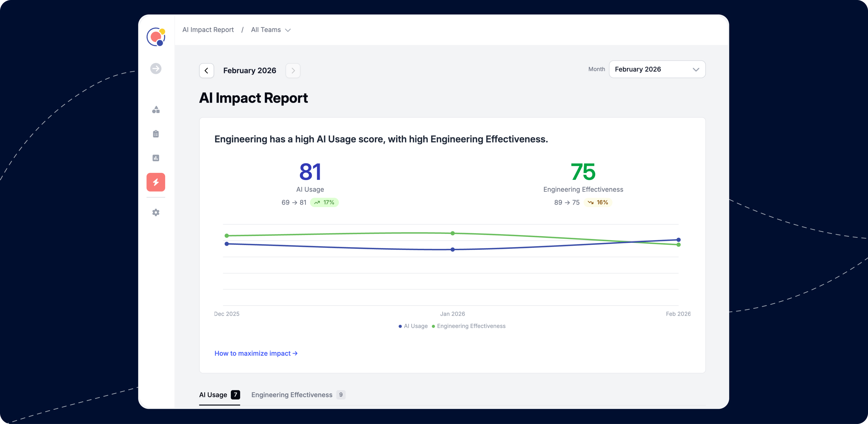Go to previous month with left chevron
Image resolution: width=868 pixels, height=424 pixels.
tap(207, 71)
